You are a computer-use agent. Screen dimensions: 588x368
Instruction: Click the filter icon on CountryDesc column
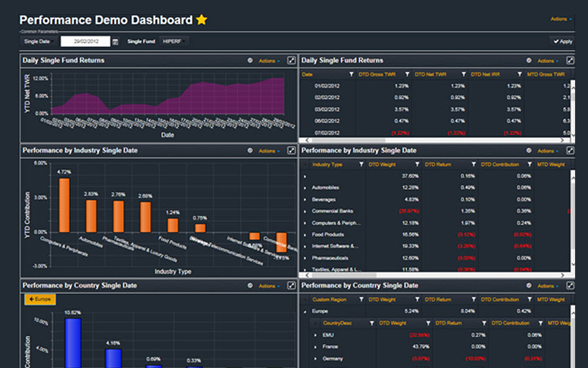tap(371, 323)
